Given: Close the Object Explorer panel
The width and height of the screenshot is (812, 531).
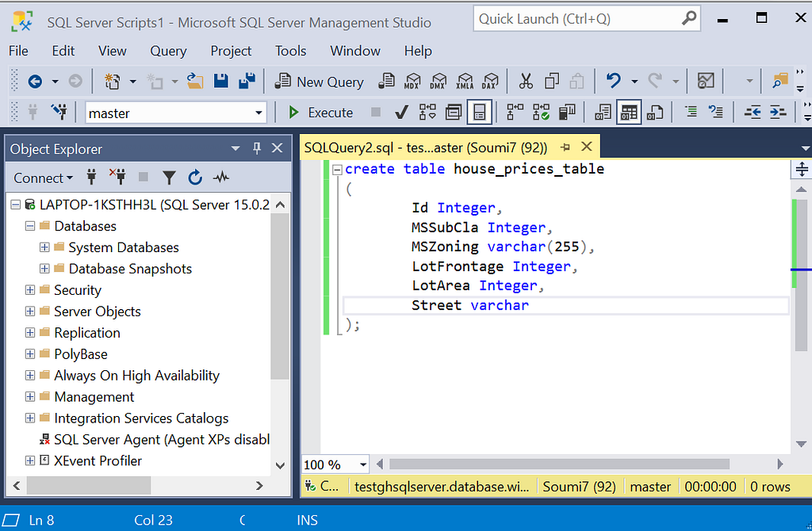Looking at the screenshot, I should click(x=278, y=148).
